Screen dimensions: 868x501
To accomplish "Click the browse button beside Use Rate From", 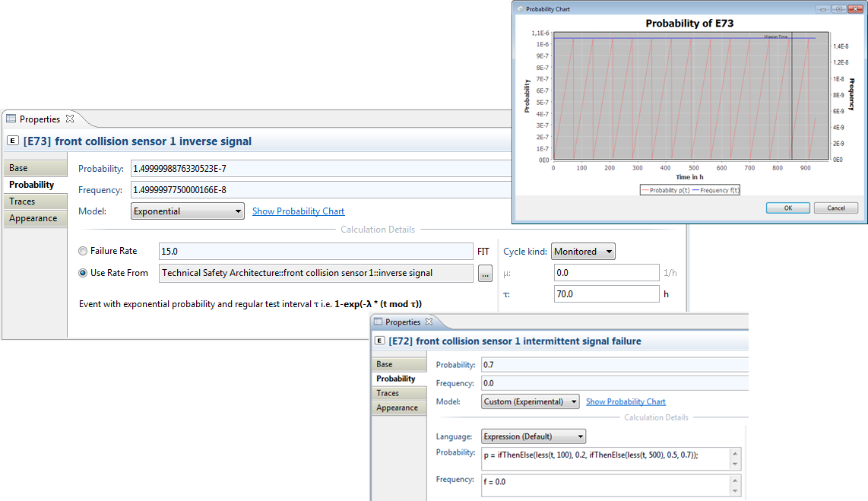I will pyautogui.click(x=486, y=274).
